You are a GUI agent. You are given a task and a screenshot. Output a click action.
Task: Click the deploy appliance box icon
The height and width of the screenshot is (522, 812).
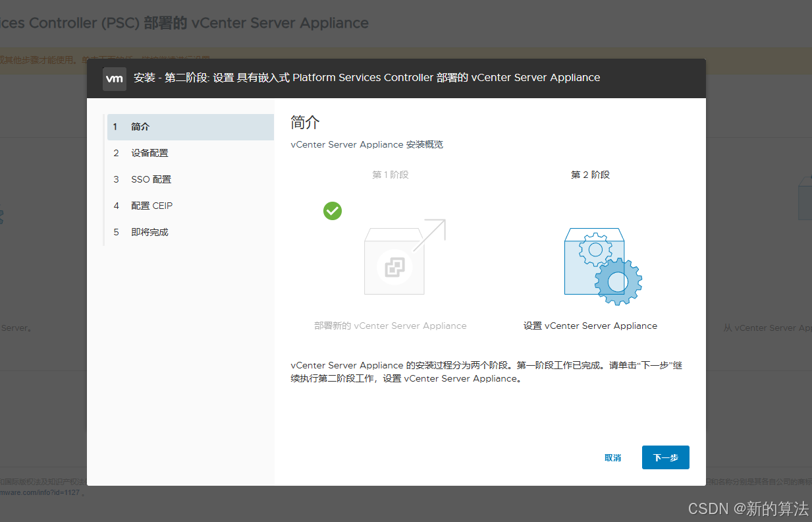click(x=404, y=257)
